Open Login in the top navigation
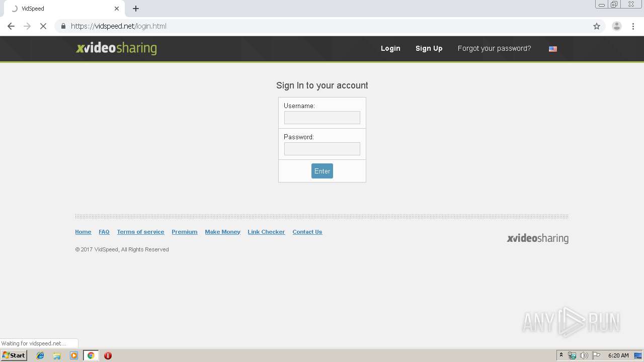This screenshot has height=362, width=644. coord(390,48)
